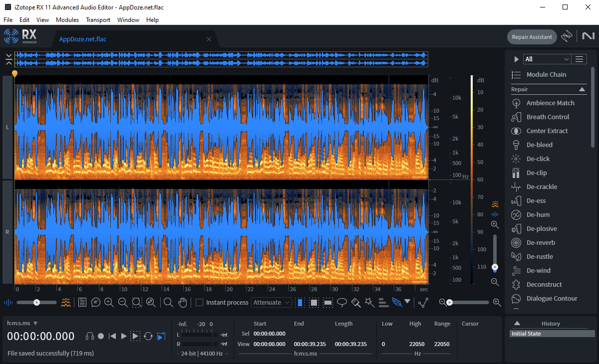This screenshot has height=364, width=599.
Task: Click the Find Similar Event feather icon
Action: pyautogui.click(x=397, y=302)
